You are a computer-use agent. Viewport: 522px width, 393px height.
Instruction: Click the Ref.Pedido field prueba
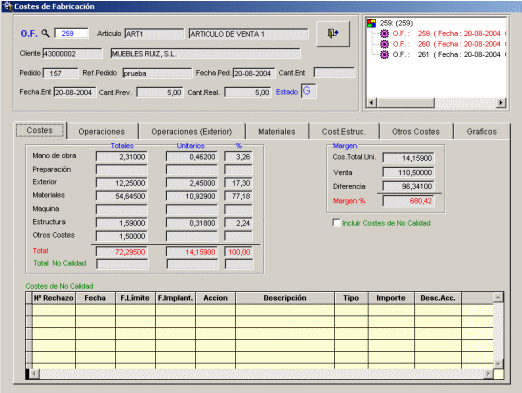157,73
